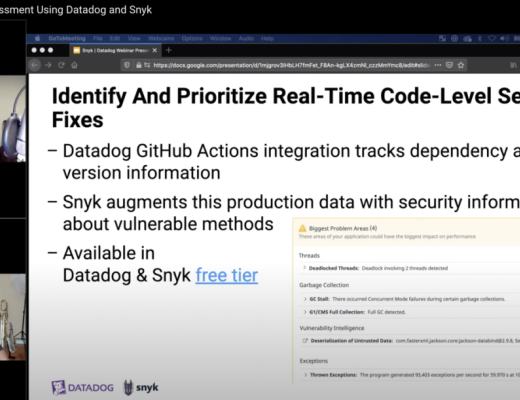Expand the Deadlocked Threads row
This screenshot has height=400, width=520.
(x=305, y=268)
